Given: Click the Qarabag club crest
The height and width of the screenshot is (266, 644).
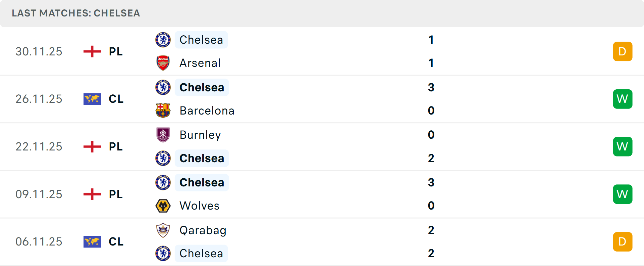Looking at the screenshot, I should 163,230.
